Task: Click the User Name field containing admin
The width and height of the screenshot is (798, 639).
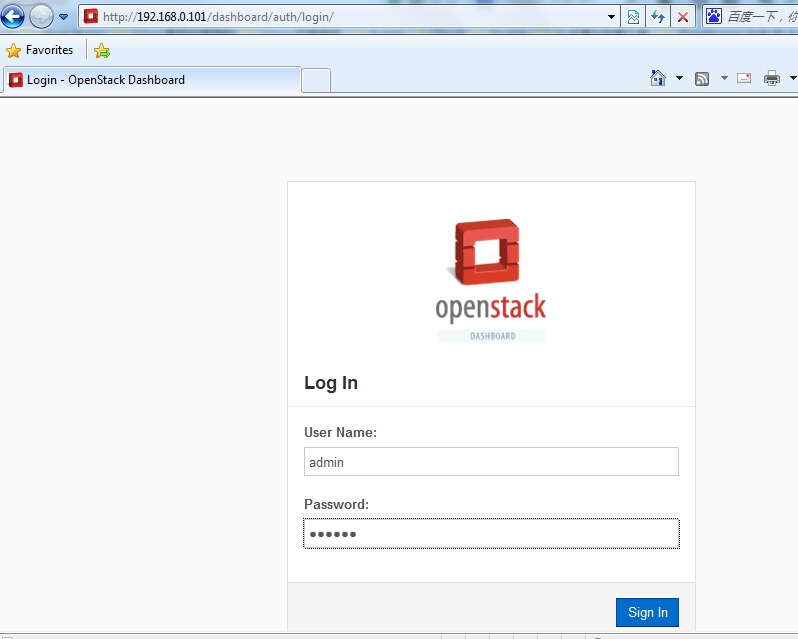Action: pyautogui.click(x=491, y=461)
